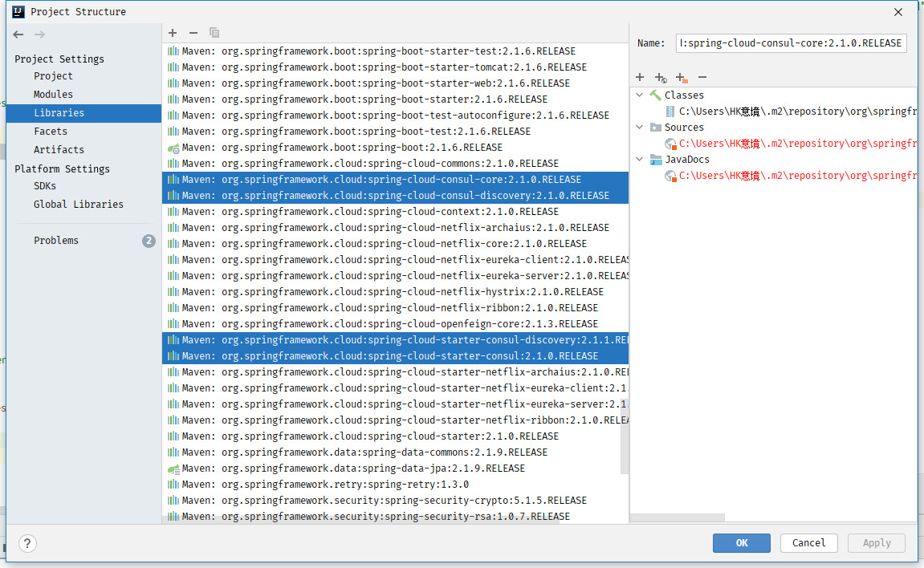Viewport: 924px width, 568px height.
Task: Open the Modules settings page
Action: click(x=53, y=94)
